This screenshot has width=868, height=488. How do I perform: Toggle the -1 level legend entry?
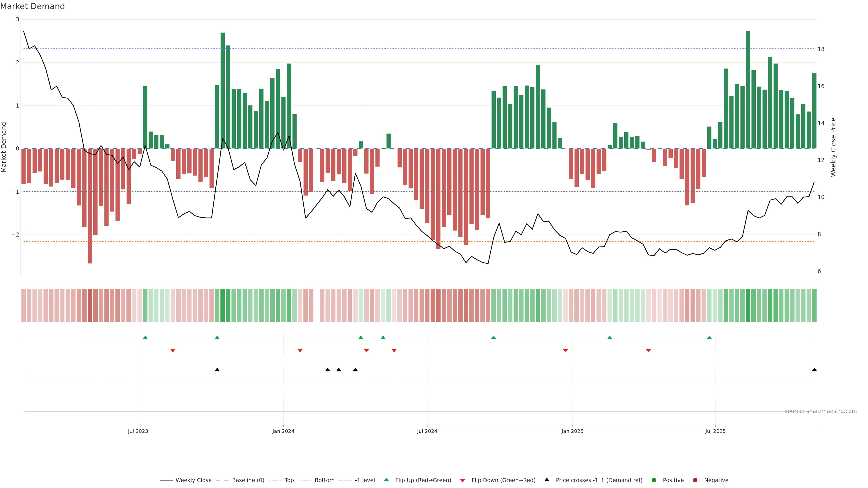coord(365,480)
